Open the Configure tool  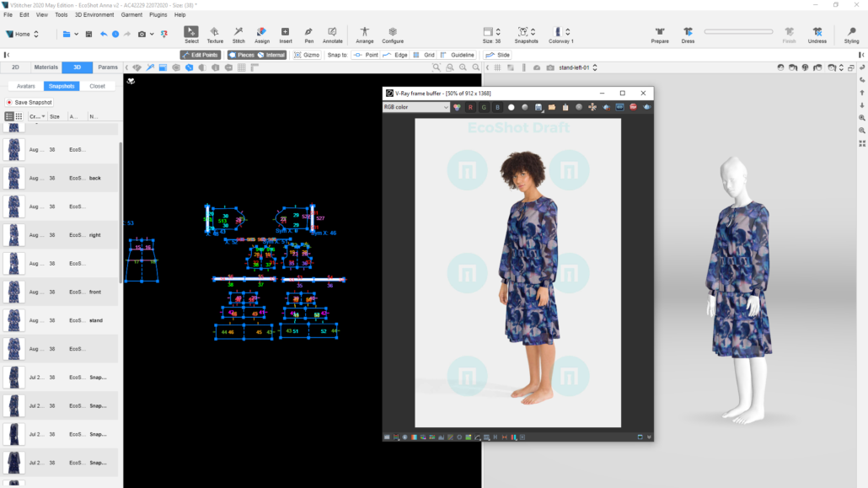pyautogui.click(x=393, y=34)
